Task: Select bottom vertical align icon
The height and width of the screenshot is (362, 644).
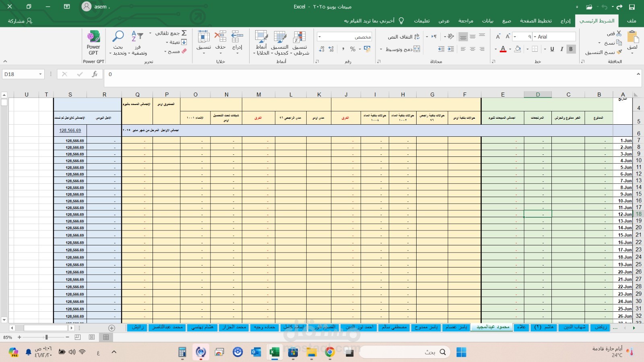Action: pos(463,37)
